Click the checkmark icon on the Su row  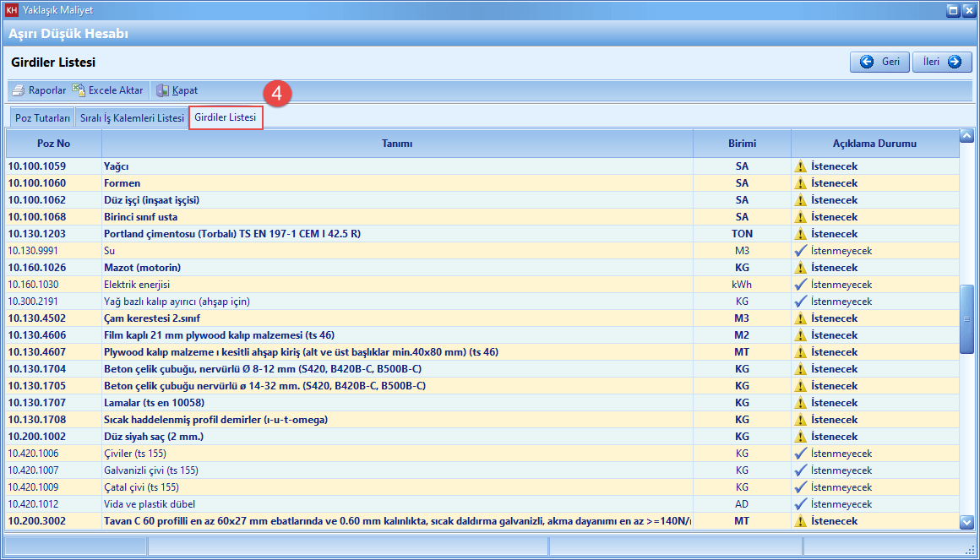[x=800, y=251]
